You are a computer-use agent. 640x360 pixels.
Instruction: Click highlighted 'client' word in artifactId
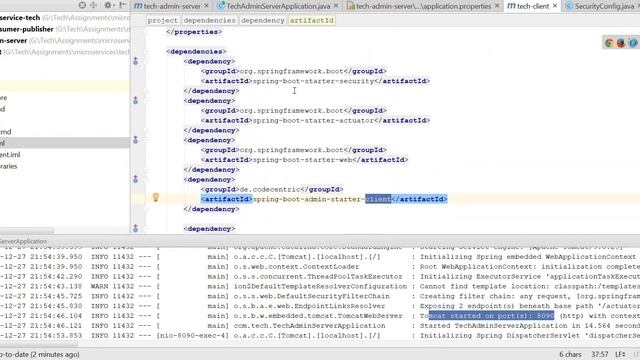point(378,199)
